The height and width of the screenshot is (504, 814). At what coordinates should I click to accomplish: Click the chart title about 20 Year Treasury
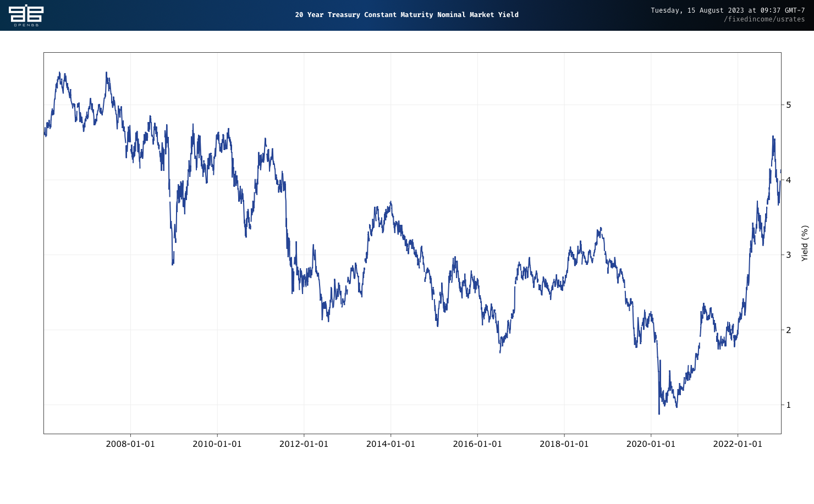pos(406,15)
